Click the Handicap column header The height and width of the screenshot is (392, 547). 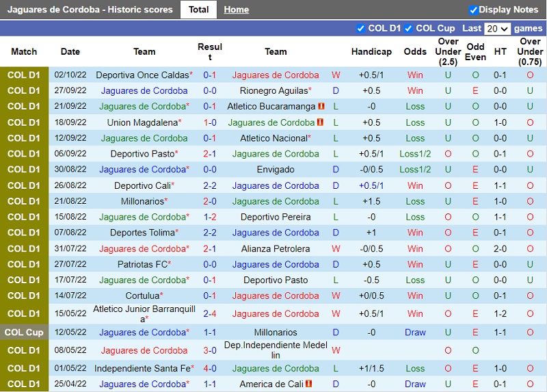pos(371,52)
